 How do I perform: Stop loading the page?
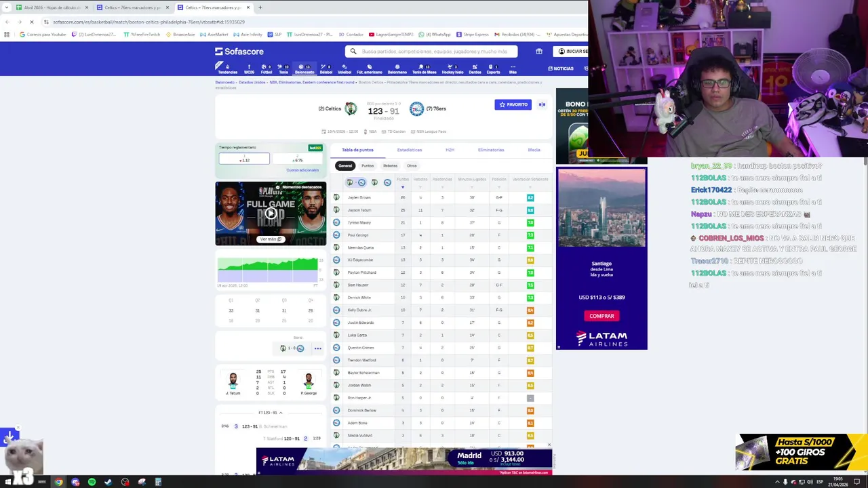click(x=31, y=22)
